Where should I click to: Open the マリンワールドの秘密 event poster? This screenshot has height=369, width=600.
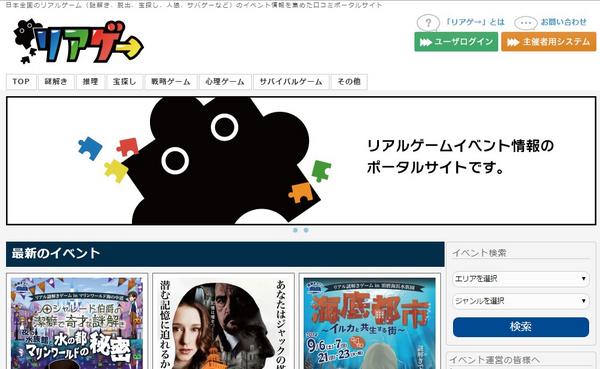pyautogui.click(x=77, y=323)
